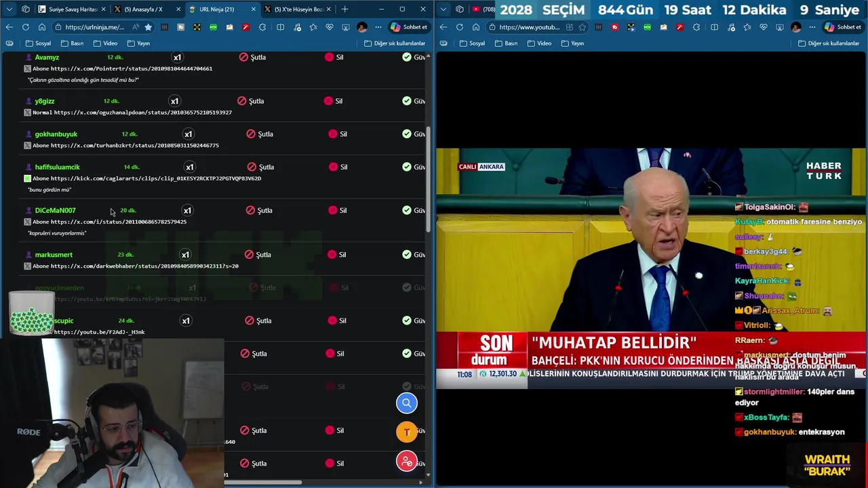Toggle the favorite star for urlninja.me
The image size is (868, 488).
tap(148, 27)
